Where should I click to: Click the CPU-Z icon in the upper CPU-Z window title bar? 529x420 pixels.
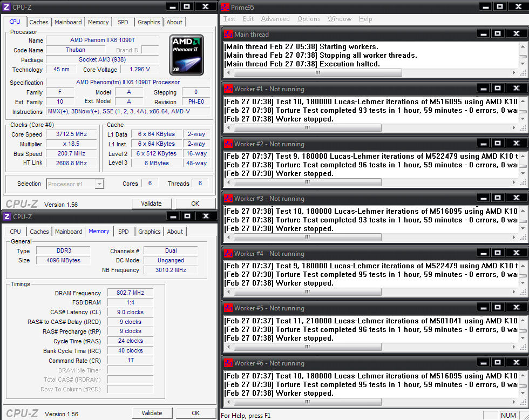pyautogui.click(x=6, y=6)
